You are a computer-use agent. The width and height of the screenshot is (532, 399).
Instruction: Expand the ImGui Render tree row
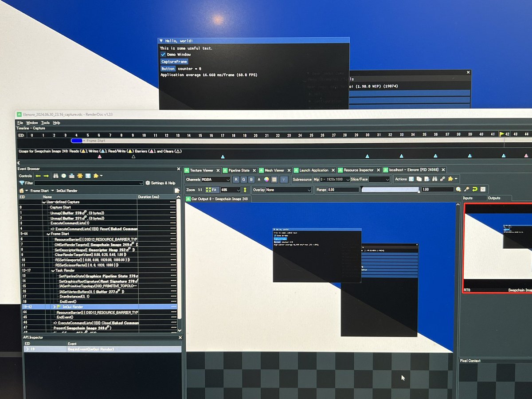pos(54,307)
